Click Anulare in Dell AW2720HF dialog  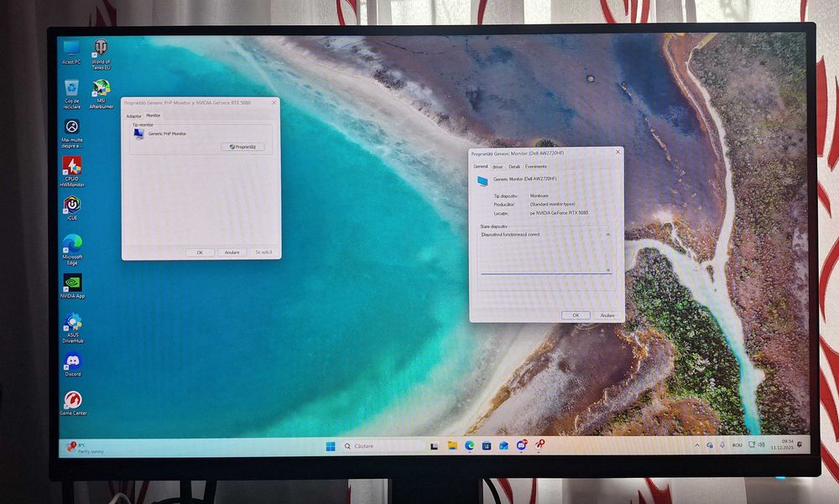coord(607,315)
